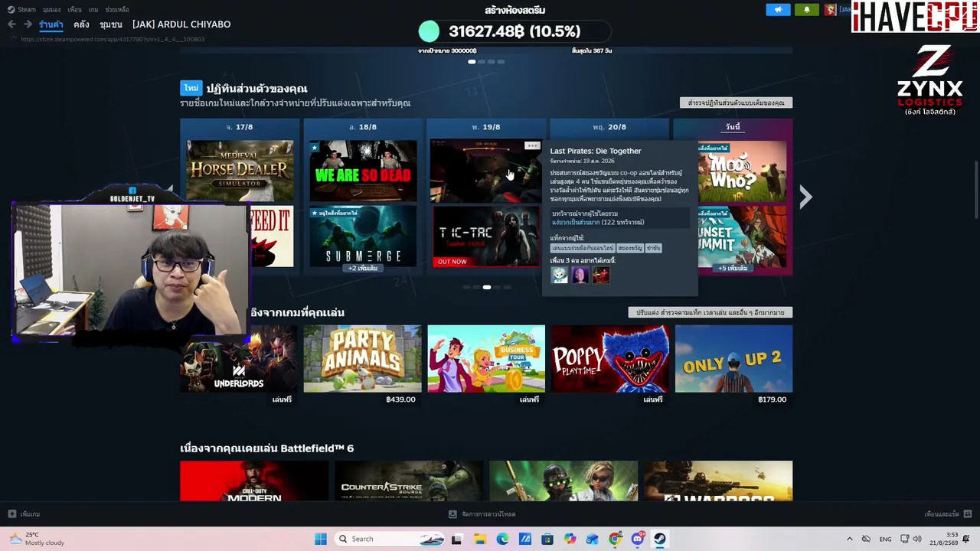The height and width of the screenshot is (551, 980).
Task: Open the user avatar at top right
Action: coord(830,9)
